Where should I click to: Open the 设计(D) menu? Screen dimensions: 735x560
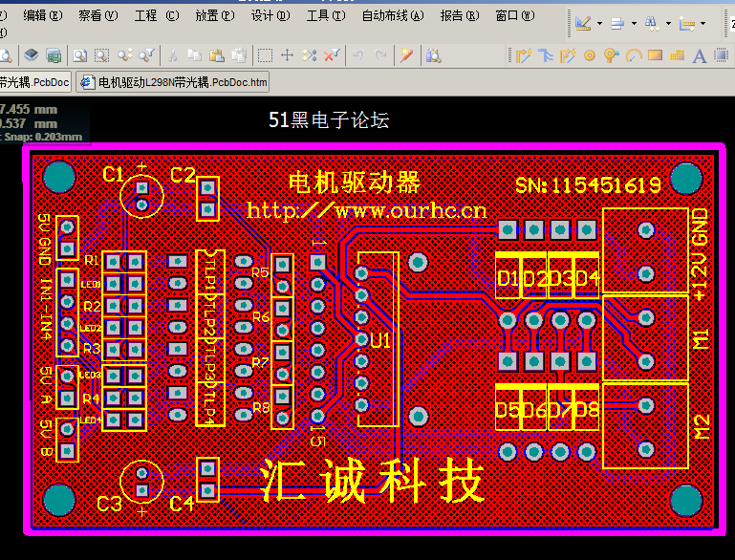[270, 15]
